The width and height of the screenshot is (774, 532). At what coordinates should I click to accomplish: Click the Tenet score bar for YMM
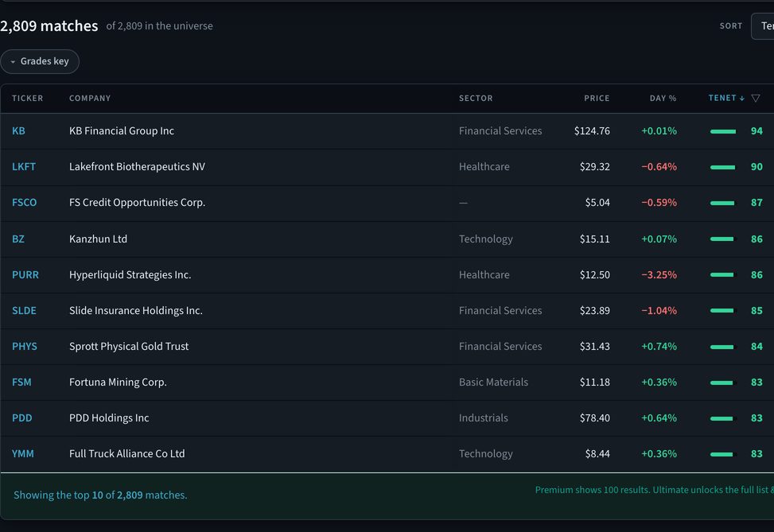[x=723, y=454]
